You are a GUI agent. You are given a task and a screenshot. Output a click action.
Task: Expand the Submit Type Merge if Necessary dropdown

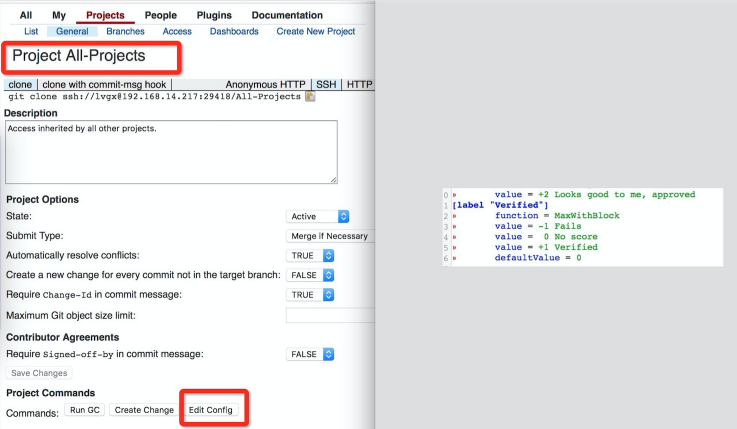tap(330, 236)
